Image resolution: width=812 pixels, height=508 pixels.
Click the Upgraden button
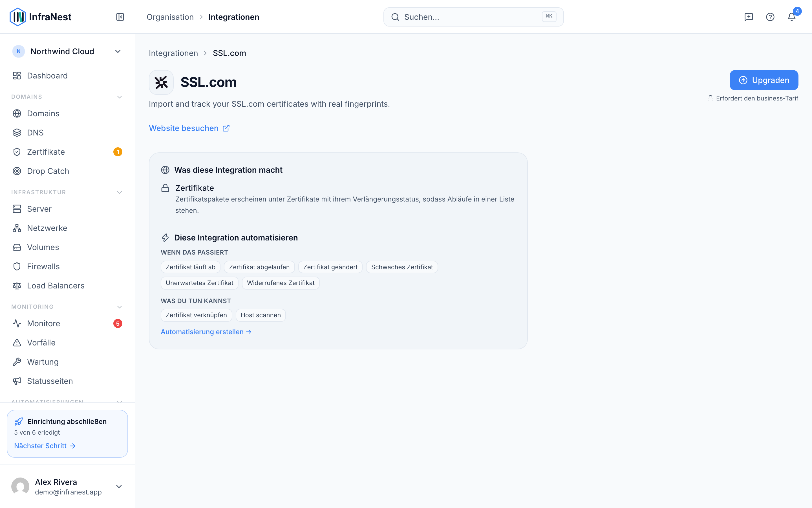tap(764, 80)
